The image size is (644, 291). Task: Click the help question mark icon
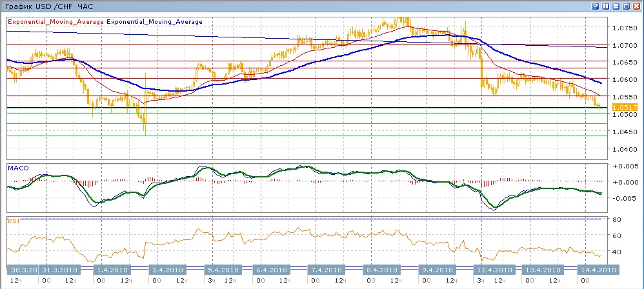point(594,6)
